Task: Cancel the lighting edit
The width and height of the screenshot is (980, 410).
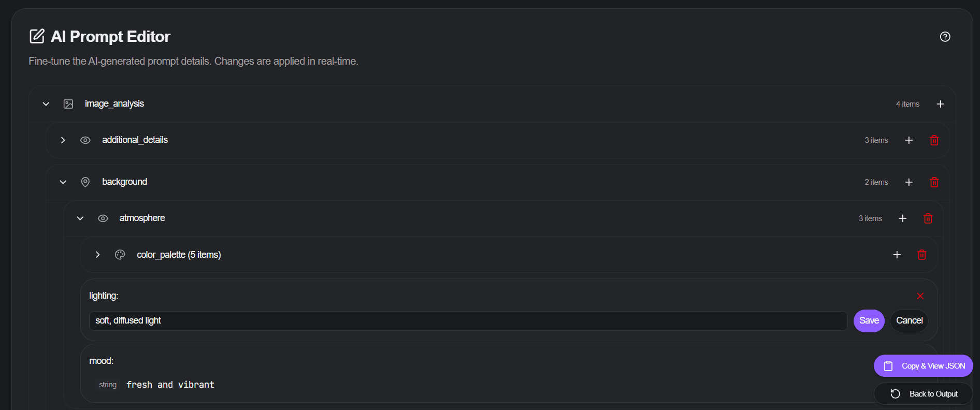Action: tap(909, 321)
